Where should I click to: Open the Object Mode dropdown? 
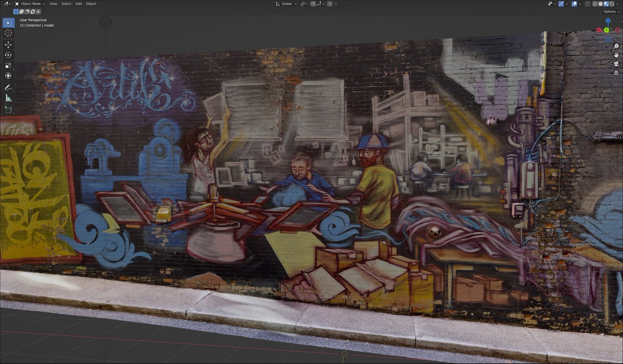[x=30, y=4]
